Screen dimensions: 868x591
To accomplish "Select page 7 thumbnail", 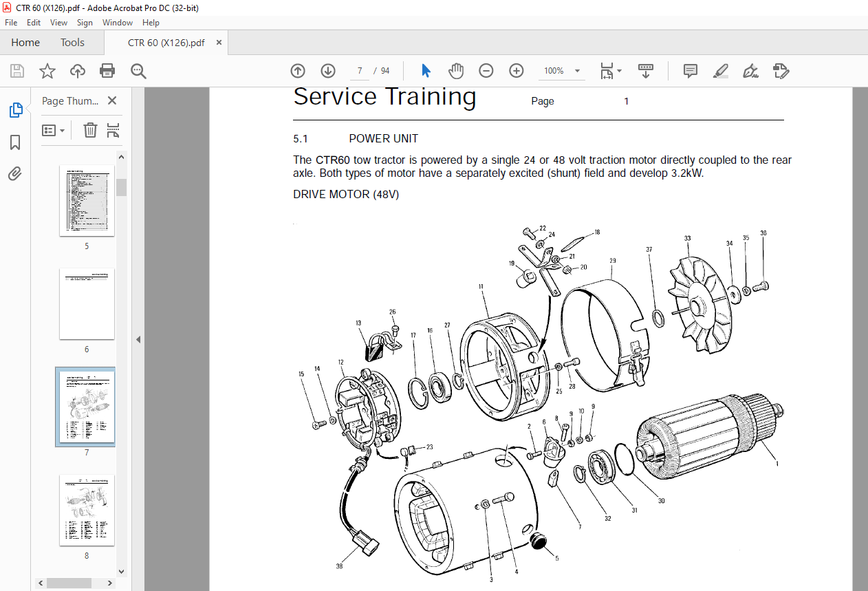I will click(87, 407).
